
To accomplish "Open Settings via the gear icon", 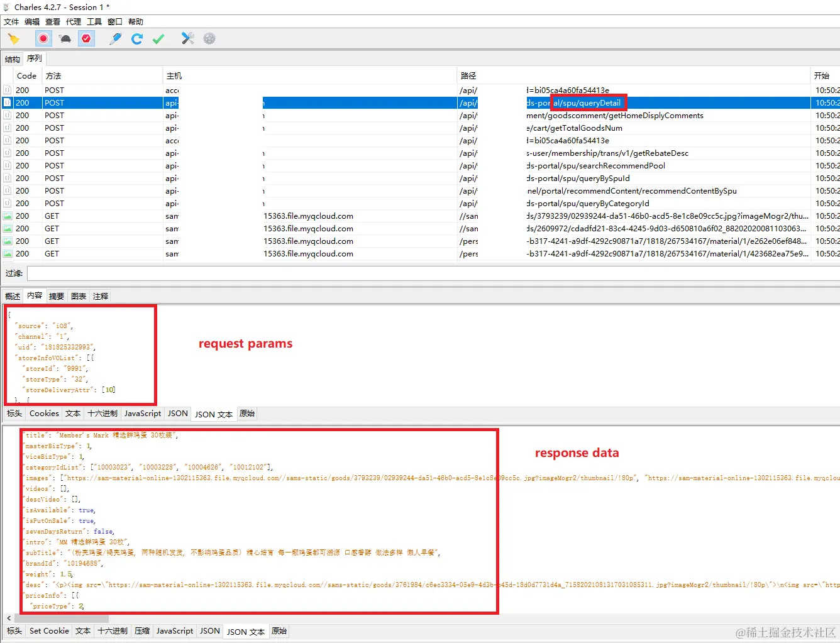I will 209,39.
